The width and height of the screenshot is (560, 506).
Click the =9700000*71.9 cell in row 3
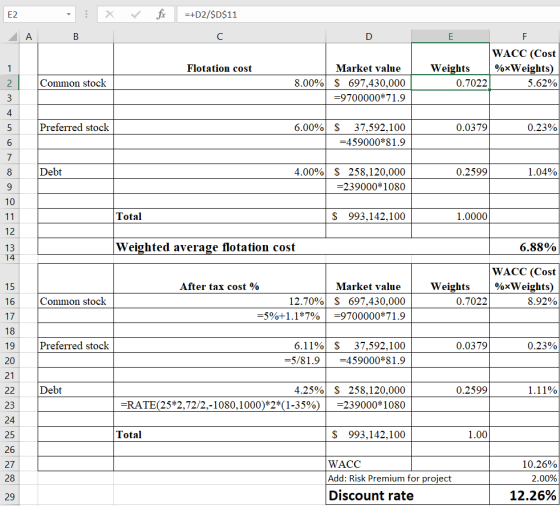click(368, 97)
